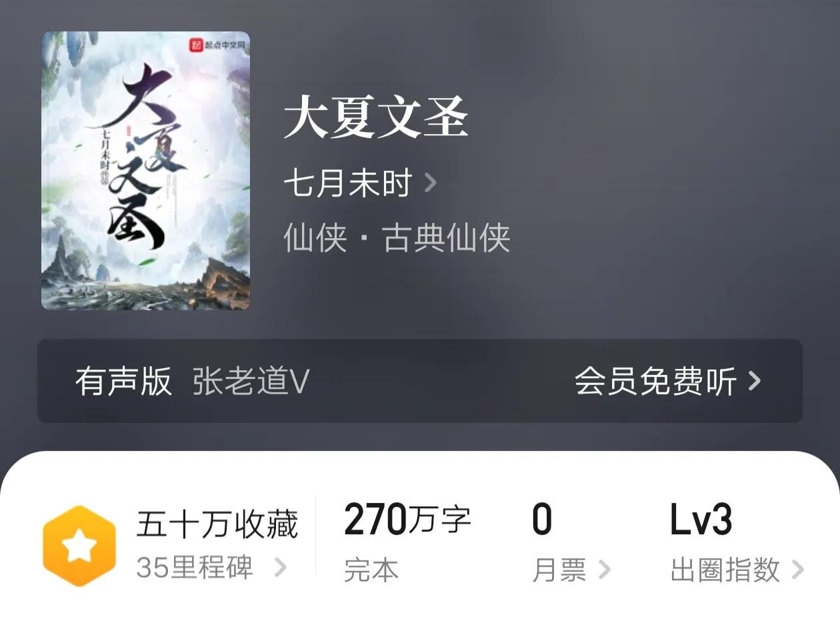This screenshot has width=840, height=619.
Task: Tap 会员免费听 member free listening
Action: pyautogui.click(x=655, y=381)
